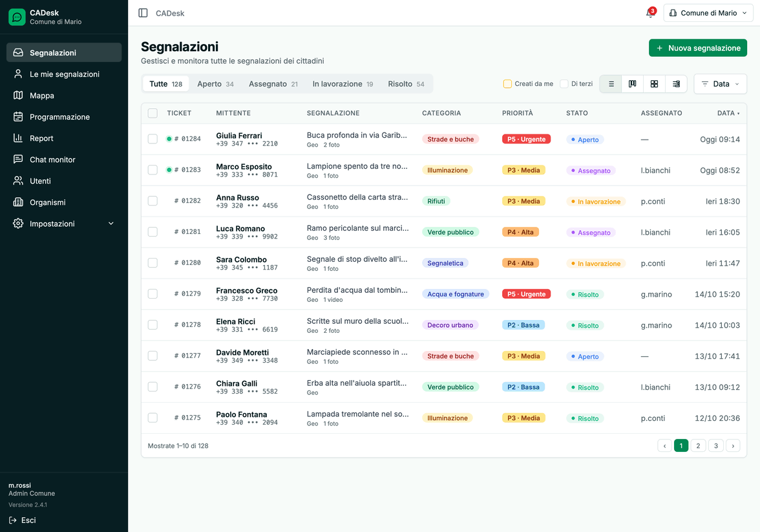Select the Tutte 128 tab

[x=165, y=84]
